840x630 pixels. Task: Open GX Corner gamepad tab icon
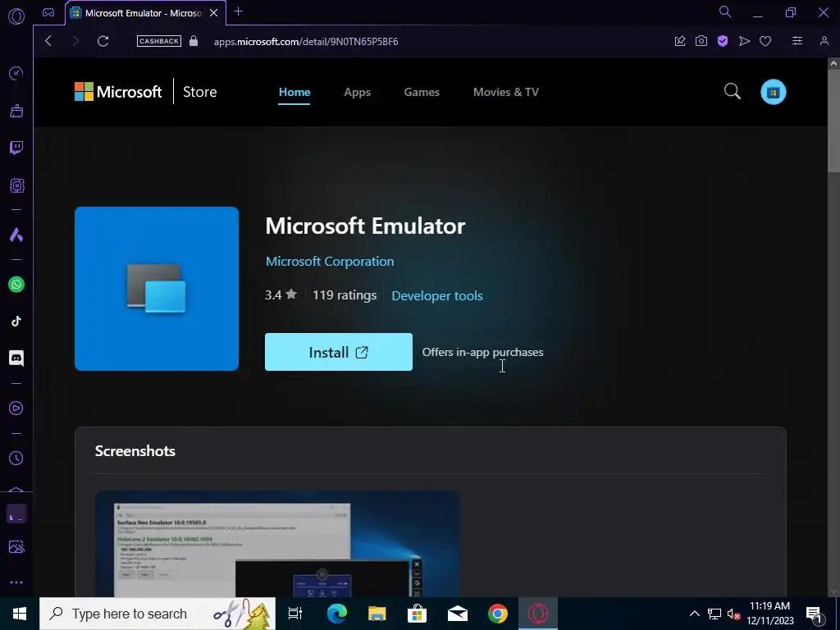point(48,12)
